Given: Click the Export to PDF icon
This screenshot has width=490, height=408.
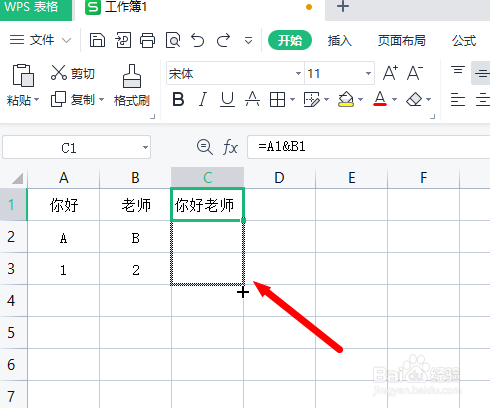Looking at the screenshot, I should pos(123,40).
